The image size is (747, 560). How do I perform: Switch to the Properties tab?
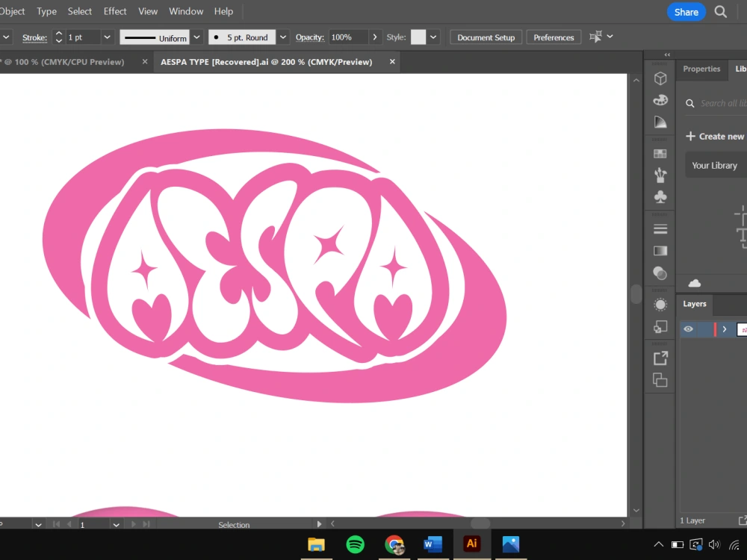click(701, 69)
